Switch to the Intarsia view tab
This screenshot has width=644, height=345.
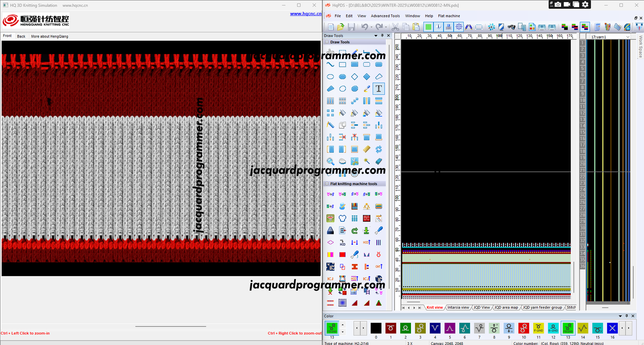coord(458,308)
